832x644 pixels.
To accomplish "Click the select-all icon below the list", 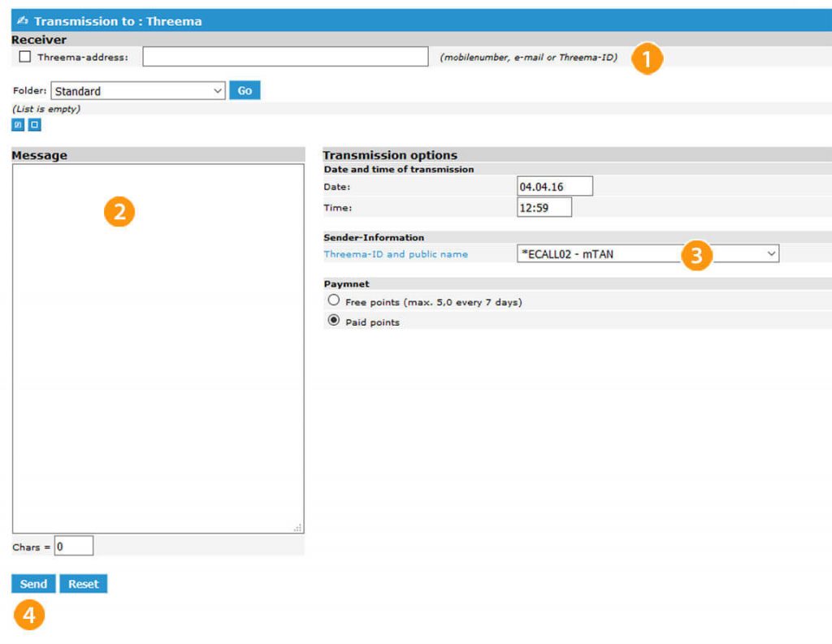I will 18,125.
